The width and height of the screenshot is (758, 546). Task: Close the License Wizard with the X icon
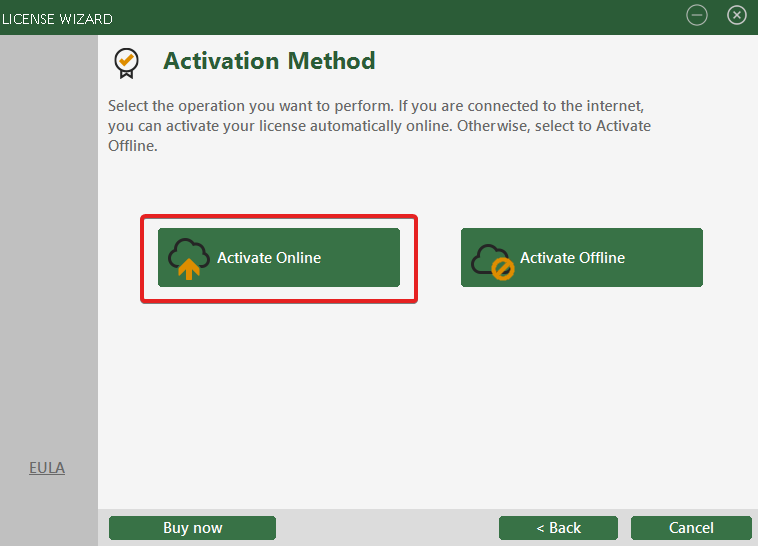(737, 15)
